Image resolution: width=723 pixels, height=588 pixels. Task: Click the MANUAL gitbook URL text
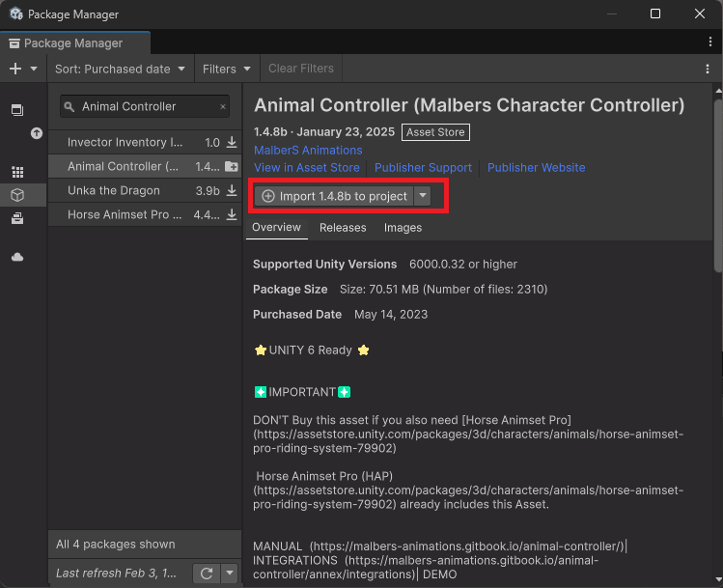coord(466,546)
